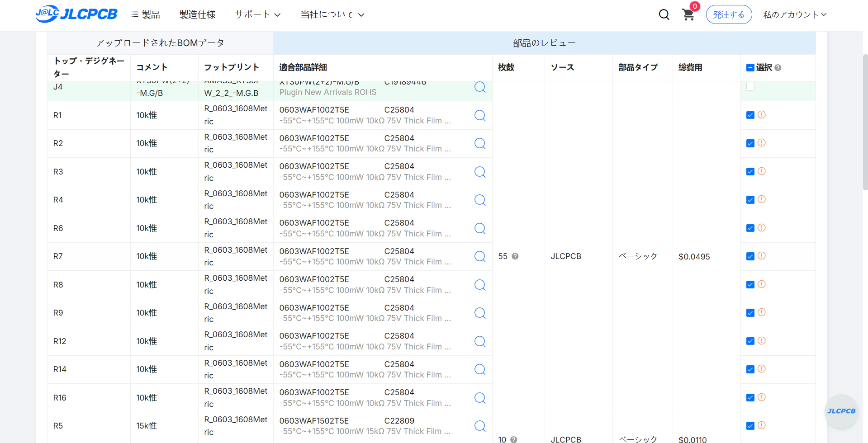Click the 総費用 column header

coord(690,68)
